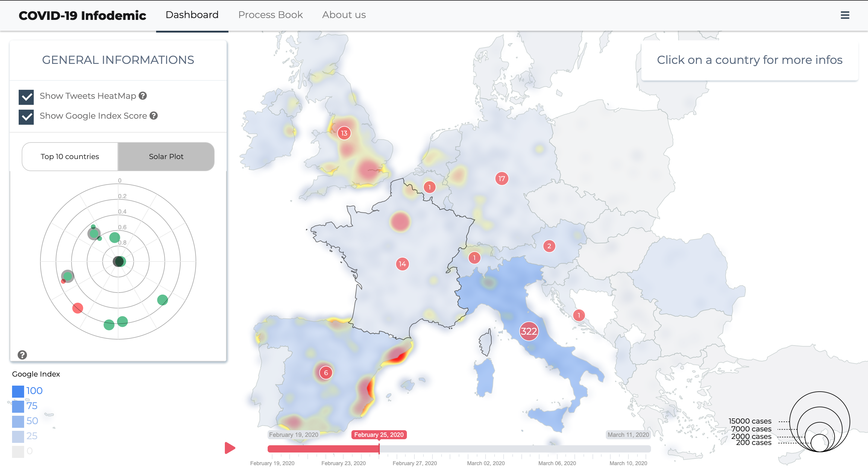The image size is (868, 476).
Task: Click the hamburger menu icon top-right
Action: pos(845,15)
